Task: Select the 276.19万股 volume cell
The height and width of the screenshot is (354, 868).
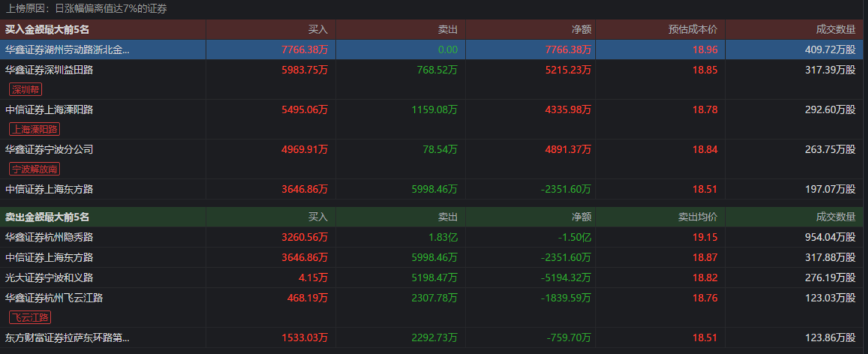Action: coord(830,278)
